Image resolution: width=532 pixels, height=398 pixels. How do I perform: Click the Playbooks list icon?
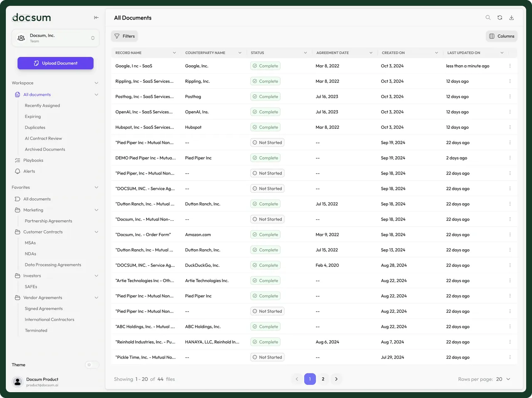click(x=17, y=160)
